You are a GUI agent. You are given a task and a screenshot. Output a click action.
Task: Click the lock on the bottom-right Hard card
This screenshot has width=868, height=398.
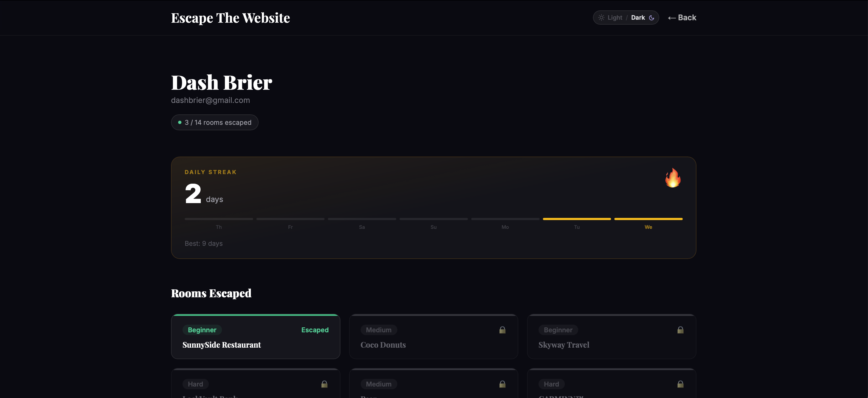(680, 384)
